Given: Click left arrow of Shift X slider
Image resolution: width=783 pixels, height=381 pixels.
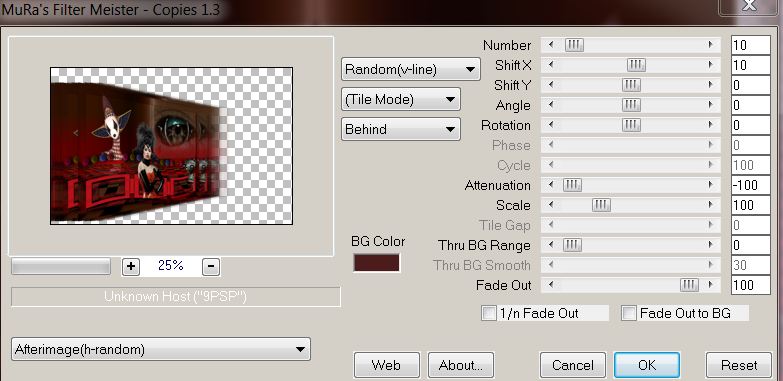Looking at the screenshot, I should coord(551,65).
